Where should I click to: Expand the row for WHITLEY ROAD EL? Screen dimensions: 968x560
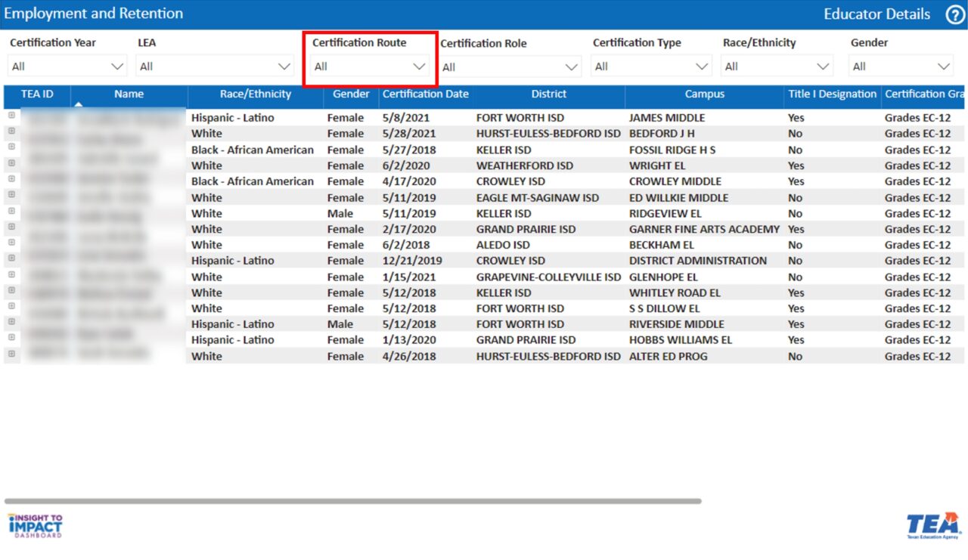click(x=11, y=289)
